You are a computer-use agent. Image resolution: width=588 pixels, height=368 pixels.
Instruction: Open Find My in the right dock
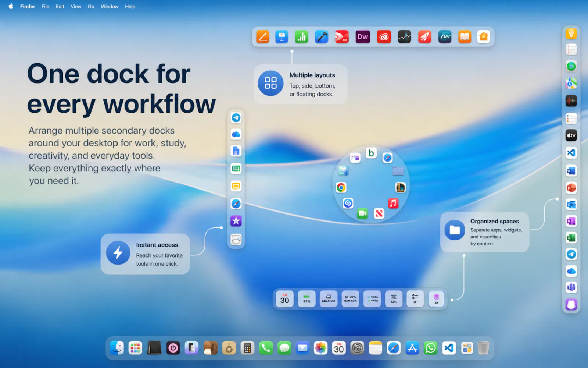tap(571, 67)
